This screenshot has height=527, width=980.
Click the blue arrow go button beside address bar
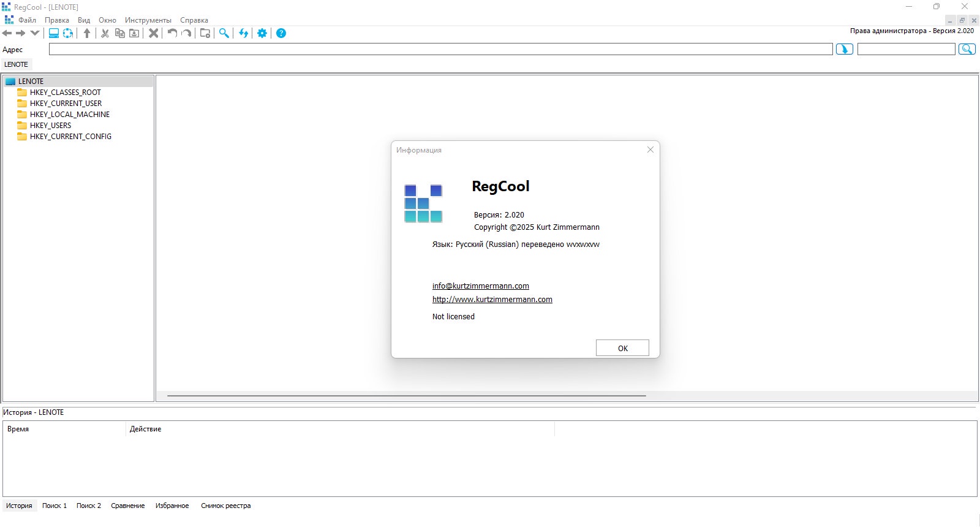(845, 49)
